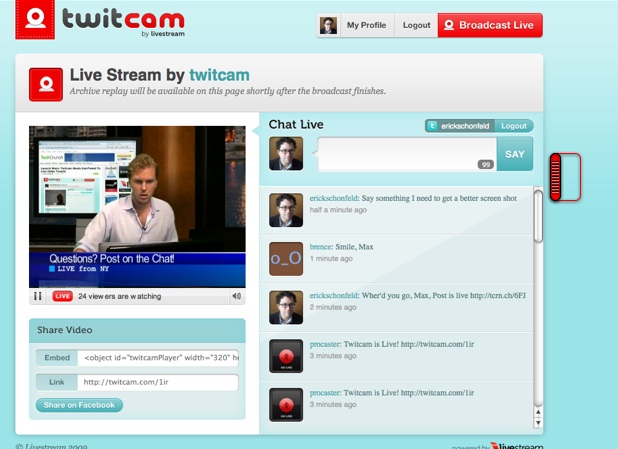Screen dimensions: 618x449
Task: Start a Broadcast Live session
Action: [490, 25]
